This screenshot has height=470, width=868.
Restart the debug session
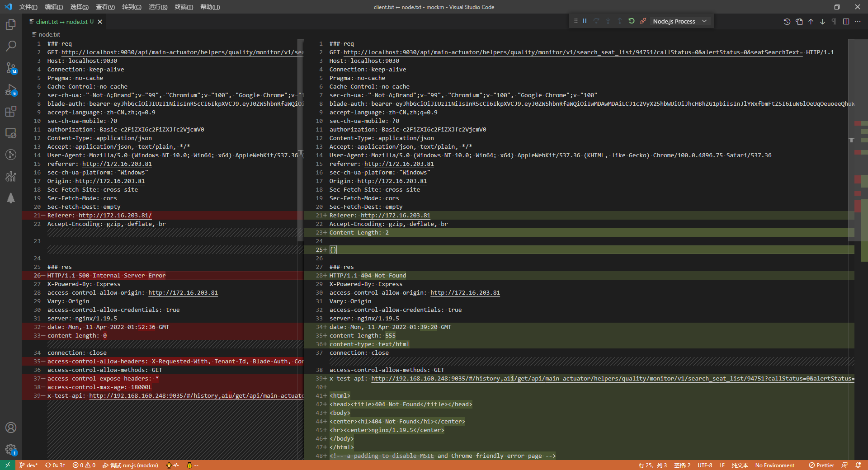point(631,21)
